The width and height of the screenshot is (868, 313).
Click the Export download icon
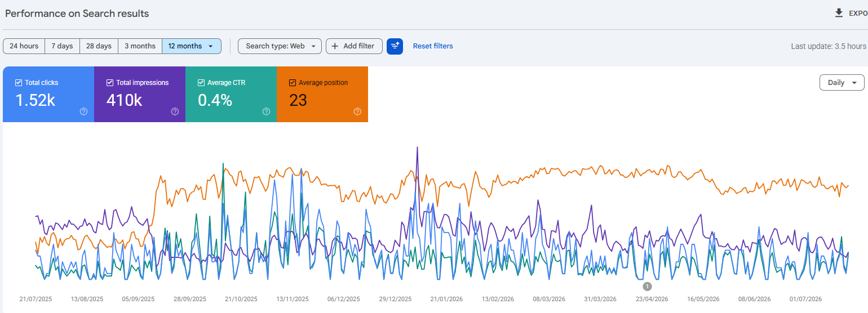coord(839,13)
